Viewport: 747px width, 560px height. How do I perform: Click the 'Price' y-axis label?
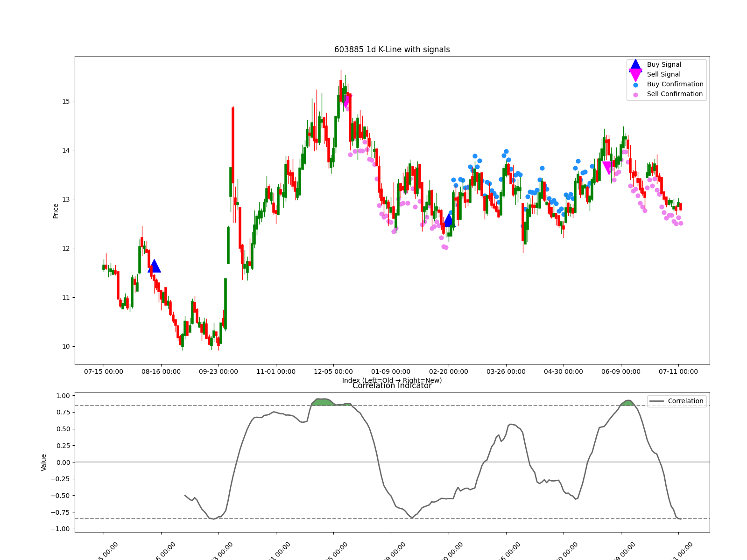pos(56,211)
